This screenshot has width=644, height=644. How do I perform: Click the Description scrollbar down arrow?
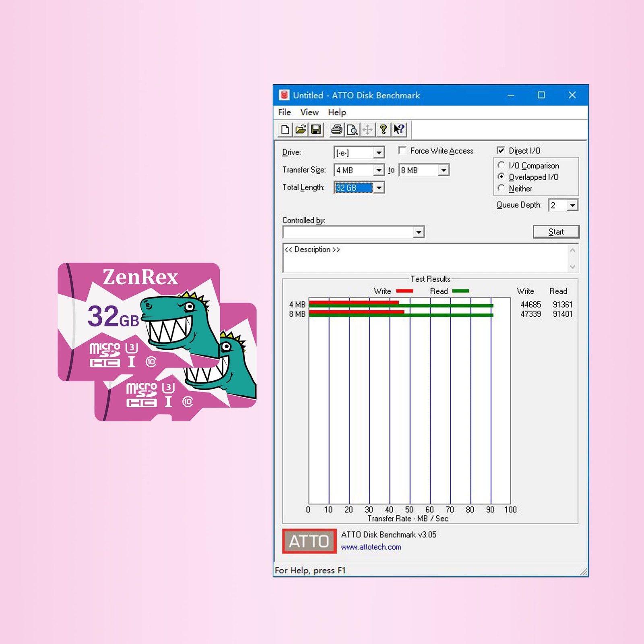point(573,266)
